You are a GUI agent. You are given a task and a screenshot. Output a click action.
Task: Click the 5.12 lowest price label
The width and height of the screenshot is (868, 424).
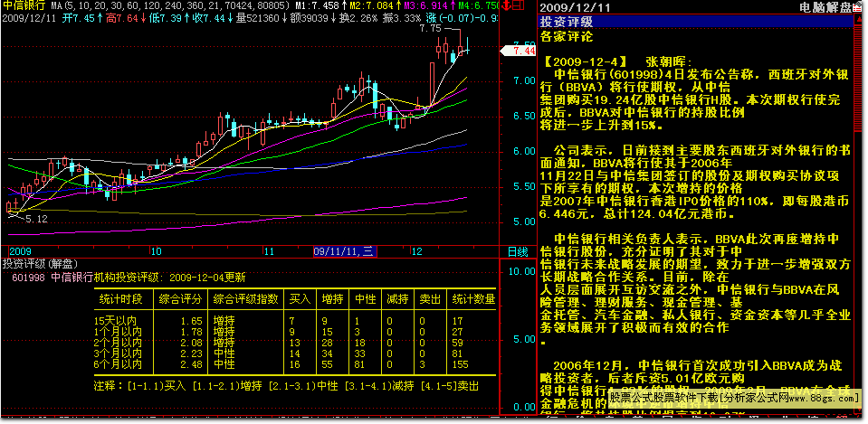click(36, 219)
